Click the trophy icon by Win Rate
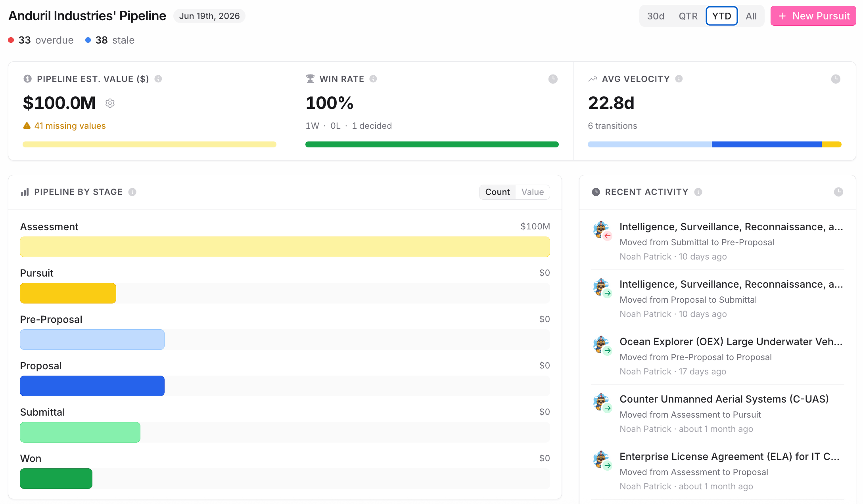 coord(310,78)
